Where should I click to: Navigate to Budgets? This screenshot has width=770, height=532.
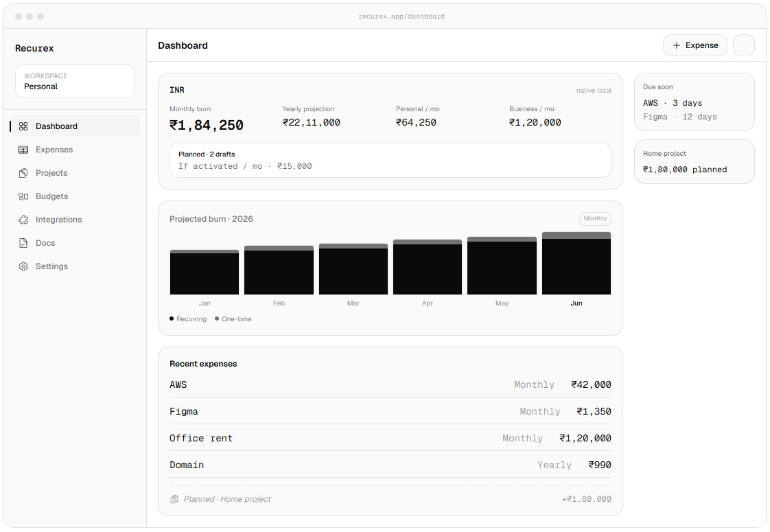click(75, 196)
